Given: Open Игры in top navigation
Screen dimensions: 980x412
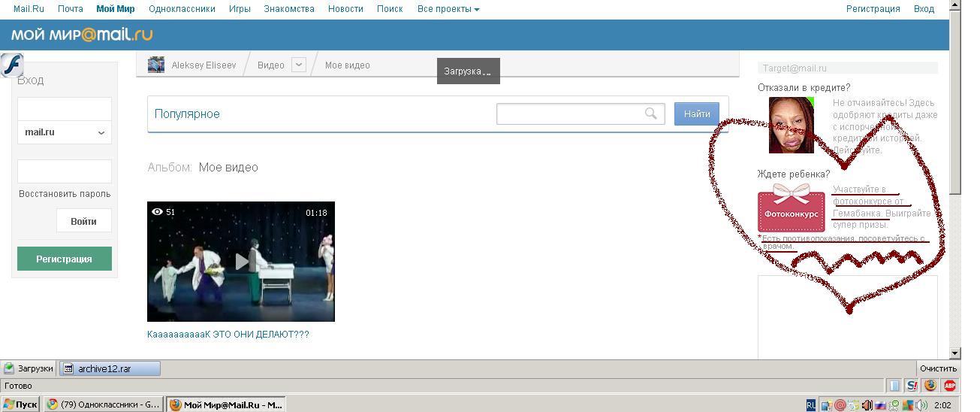Looking at the screenshot, I should point(240,9).
